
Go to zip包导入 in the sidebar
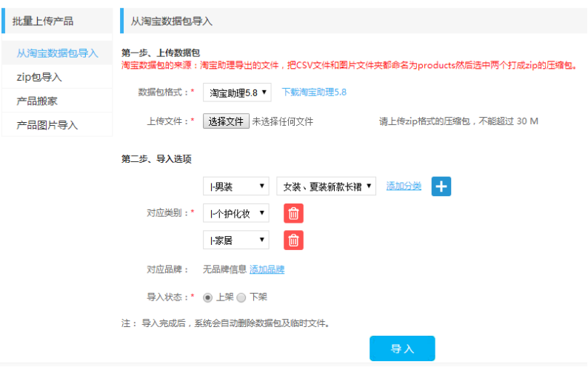point(39,77)
